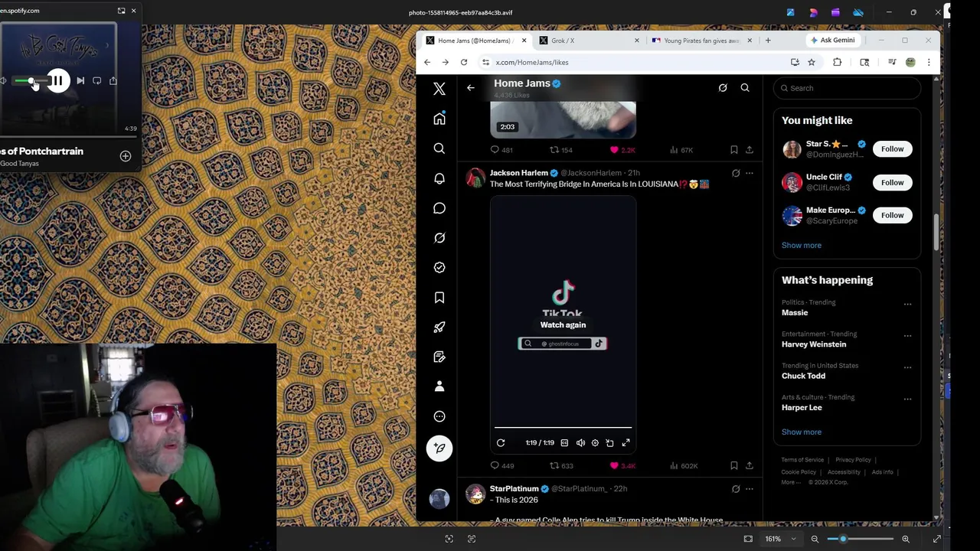Share the Jackson Harlem post

[749, 465]
